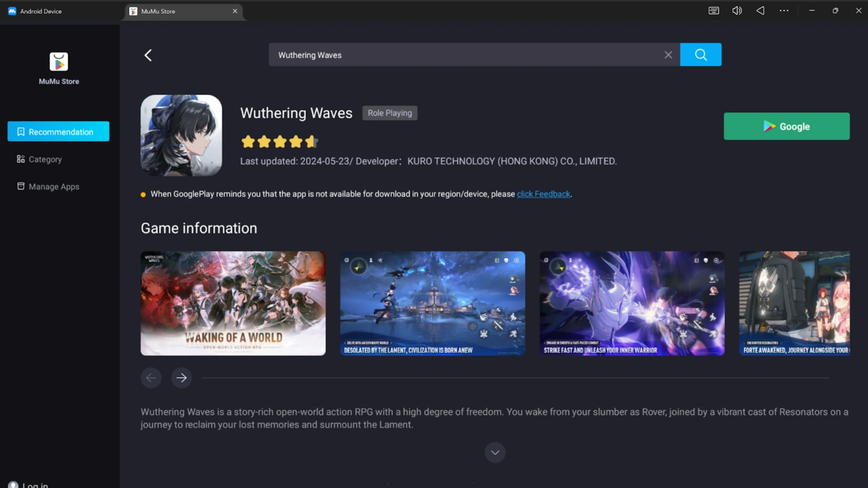Select Recommendation in the sidebar

(58, 131)
